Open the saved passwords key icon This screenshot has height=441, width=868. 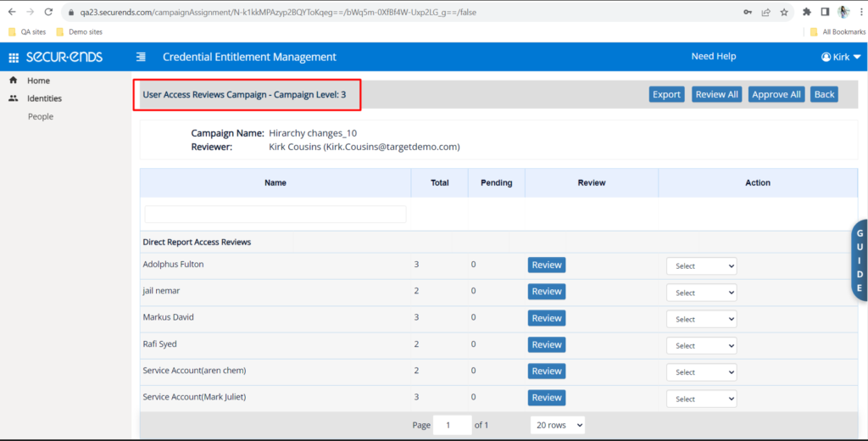748,12
